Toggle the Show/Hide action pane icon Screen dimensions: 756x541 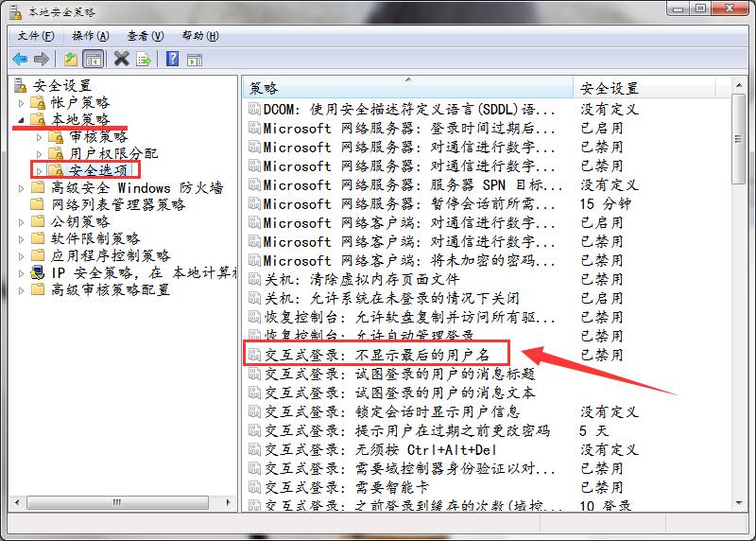point(195,59)
